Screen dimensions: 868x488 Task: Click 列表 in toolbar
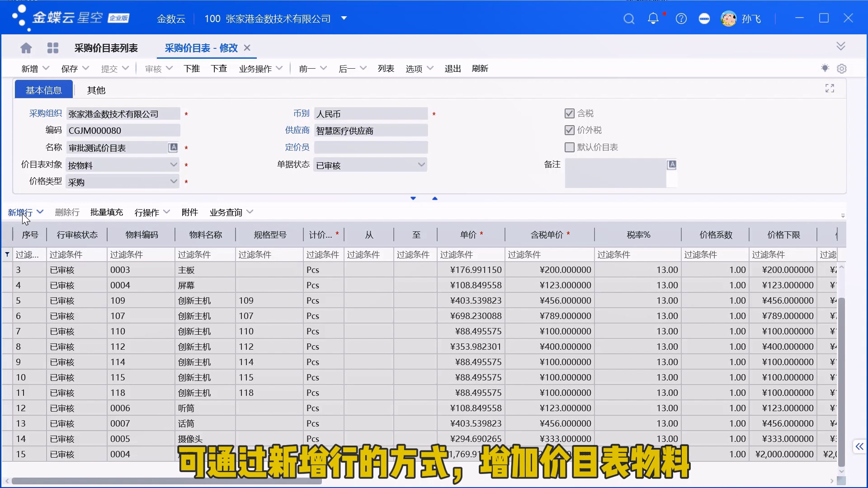386,69
